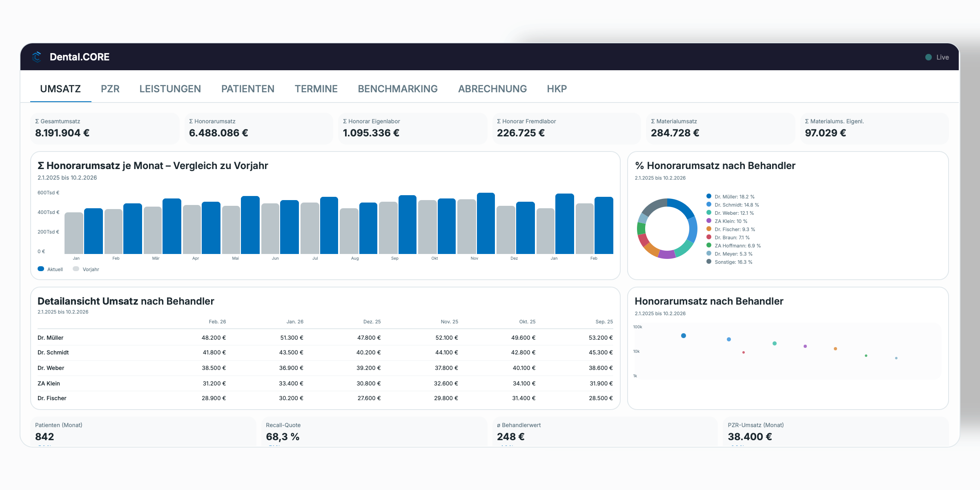The image size is (980, 490).
Task: Click the PZR-Umsatz (Monat) 38.400 € card
Action: pyautogui.click(x=836, y=432)
